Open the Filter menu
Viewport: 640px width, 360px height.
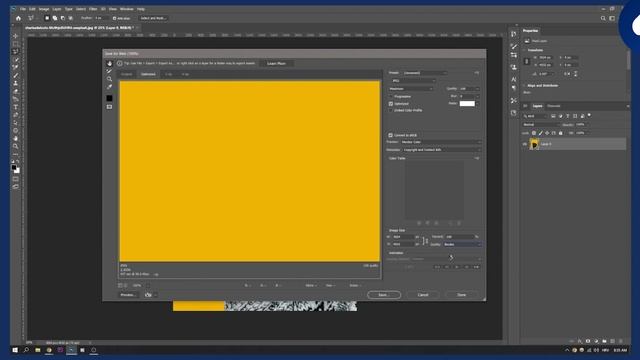(x=93, y=9)
